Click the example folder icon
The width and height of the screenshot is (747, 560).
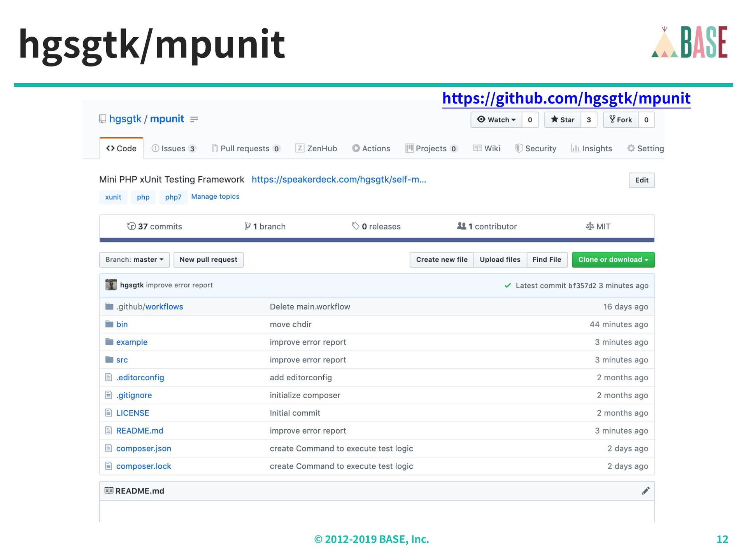(109, 342)
